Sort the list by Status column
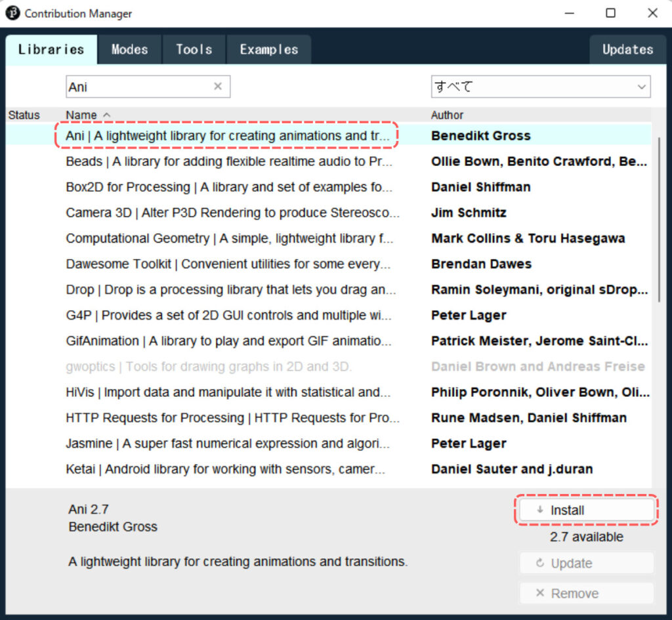The height and width of the screenshot is (620, 672). pos(24,115)
